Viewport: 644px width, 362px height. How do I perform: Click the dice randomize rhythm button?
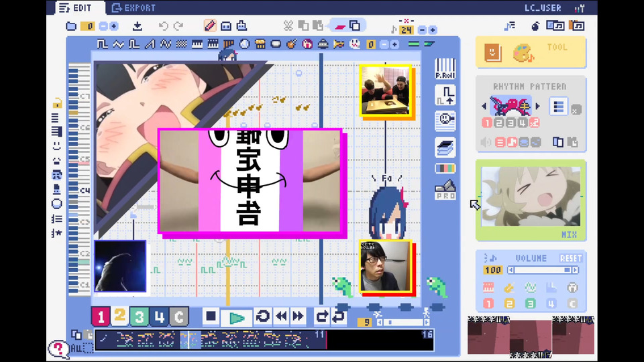coord(576,110)
